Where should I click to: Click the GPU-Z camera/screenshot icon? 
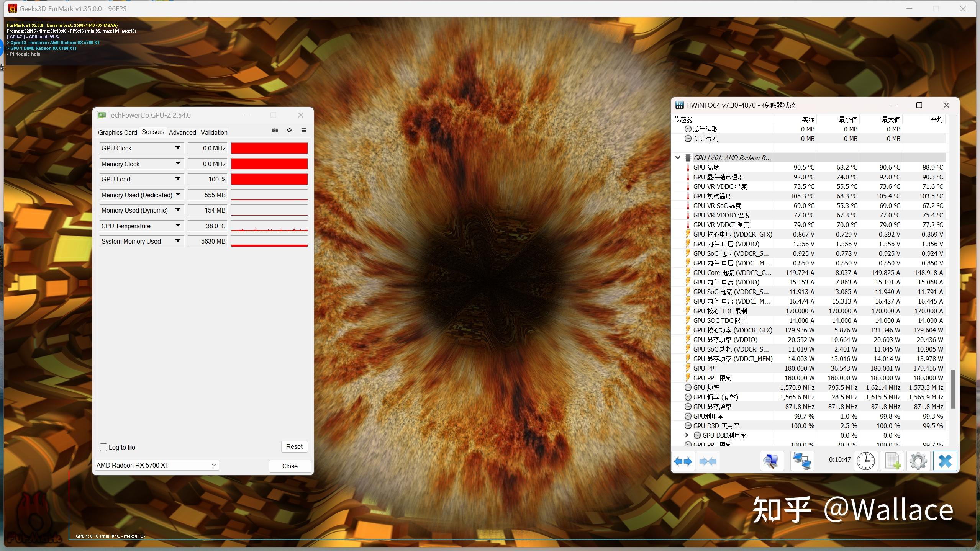(275, 131)
